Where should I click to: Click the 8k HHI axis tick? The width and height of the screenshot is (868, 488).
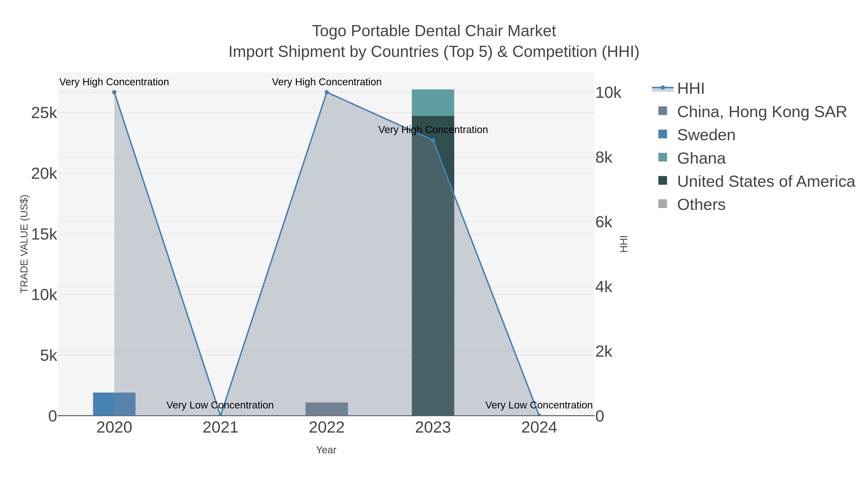click(x=604, y=157)
